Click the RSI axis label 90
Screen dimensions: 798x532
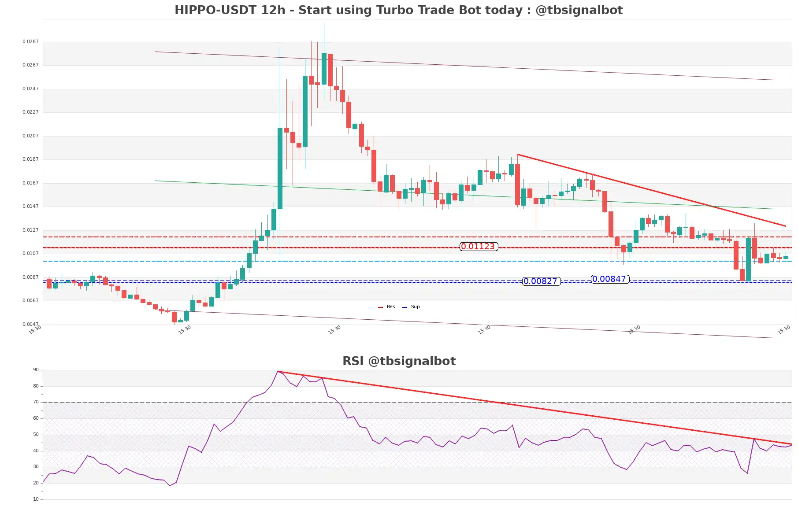[36, 370]
